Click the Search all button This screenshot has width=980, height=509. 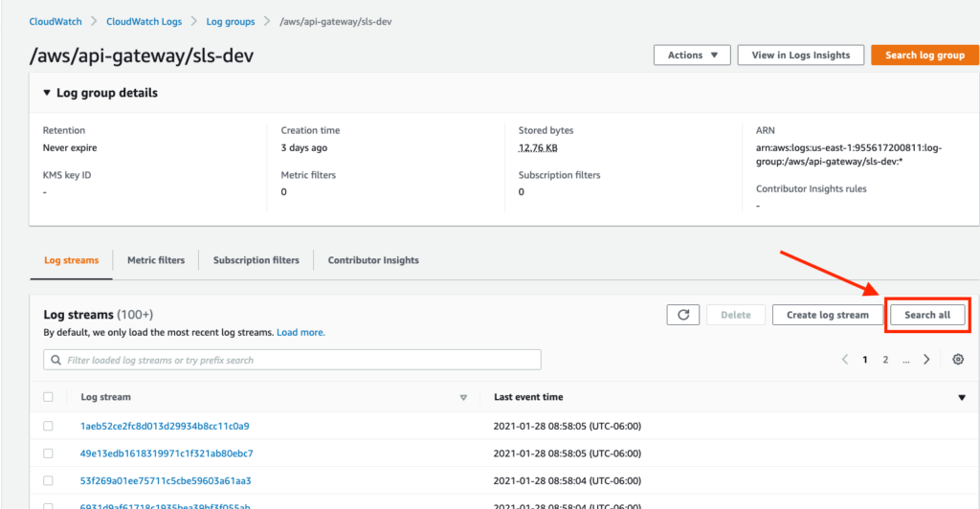[926, 315]
